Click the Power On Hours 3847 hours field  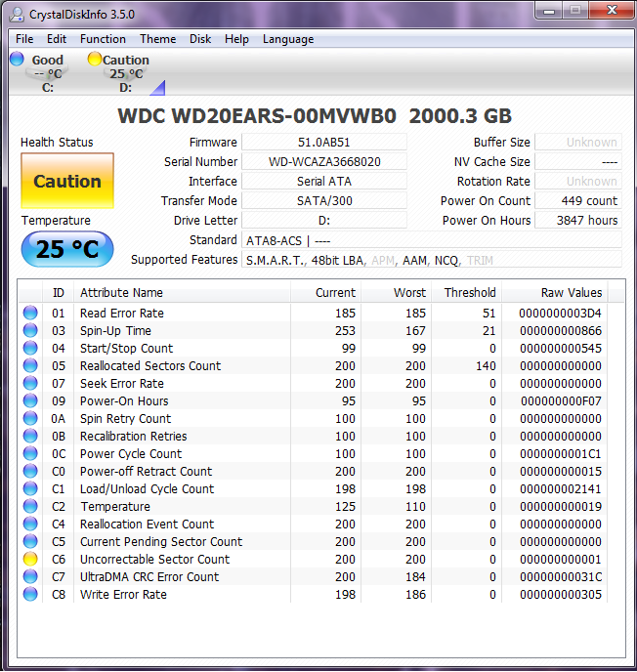pos(578,221)
